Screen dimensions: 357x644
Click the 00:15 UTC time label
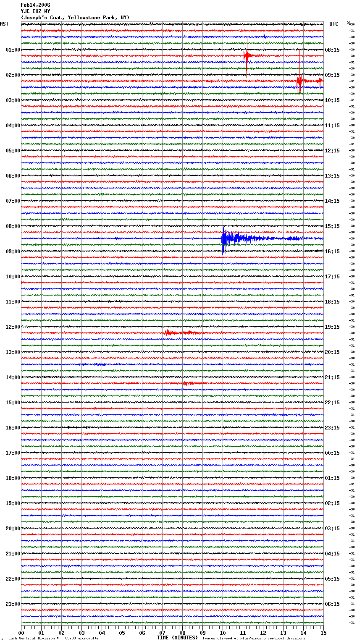332,453
